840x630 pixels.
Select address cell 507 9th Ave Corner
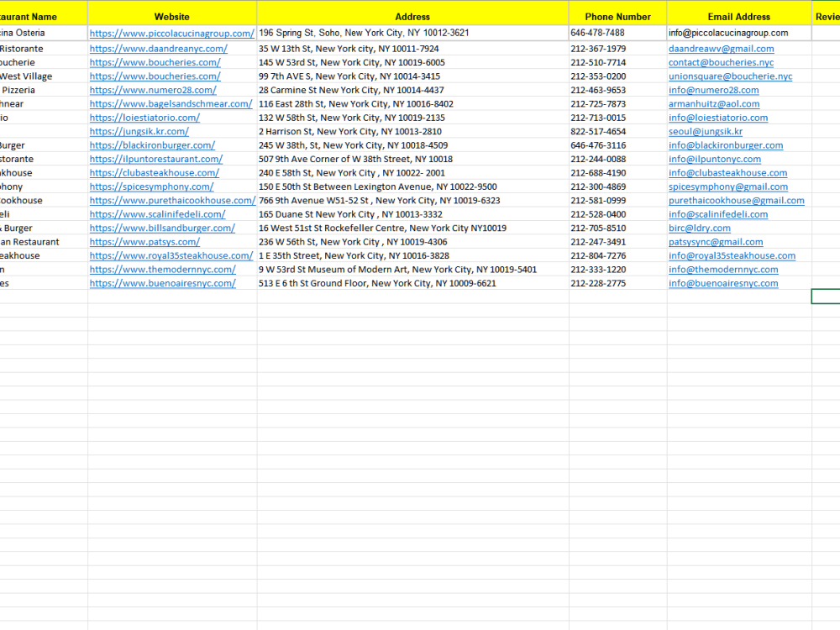(412, 159)
